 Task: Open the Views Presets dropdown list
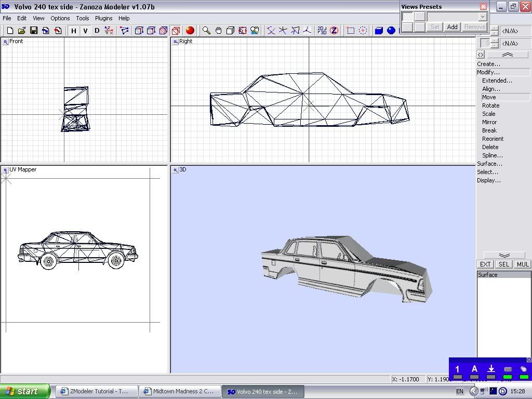pyautogui.click(x=483, y=17)
